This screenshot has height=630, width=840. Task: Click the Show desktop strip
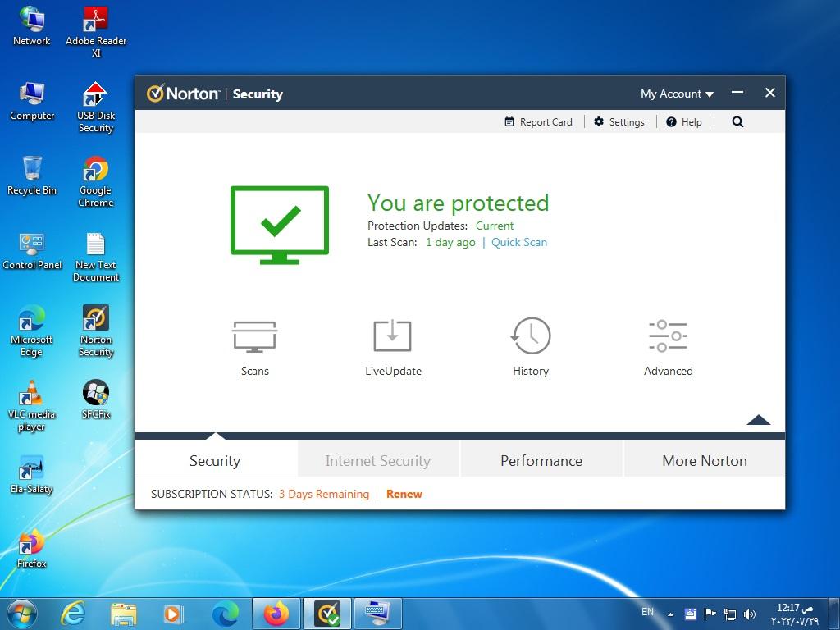coord(834,614)
